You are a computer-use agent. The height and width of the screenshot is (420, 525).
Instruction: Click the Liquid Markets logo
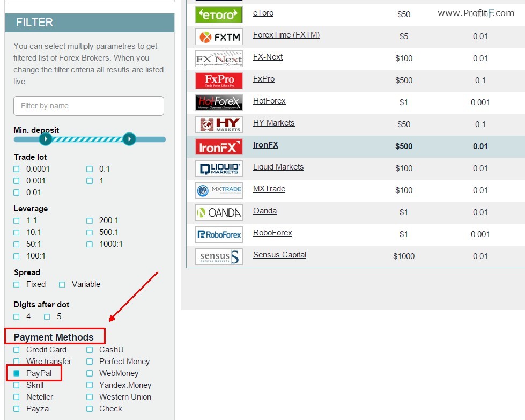219,169
